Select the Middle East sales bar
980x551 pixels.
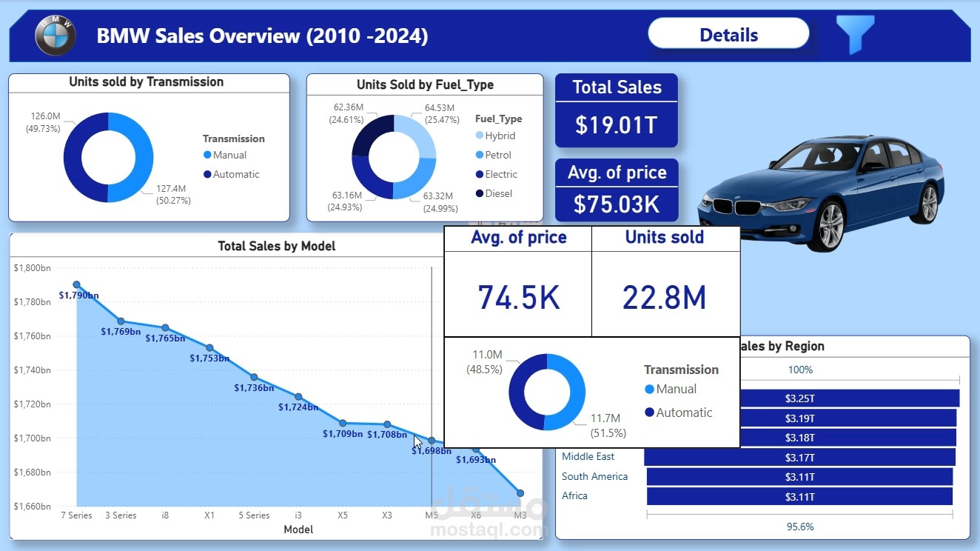(799, 457)
